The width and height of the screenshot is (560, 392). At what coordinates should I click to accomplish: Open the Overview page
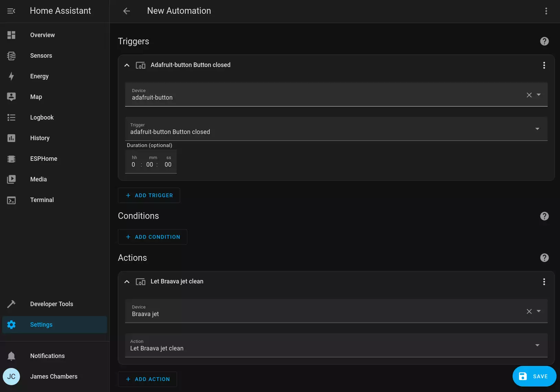pyautogui.click(x=55, y=35)
